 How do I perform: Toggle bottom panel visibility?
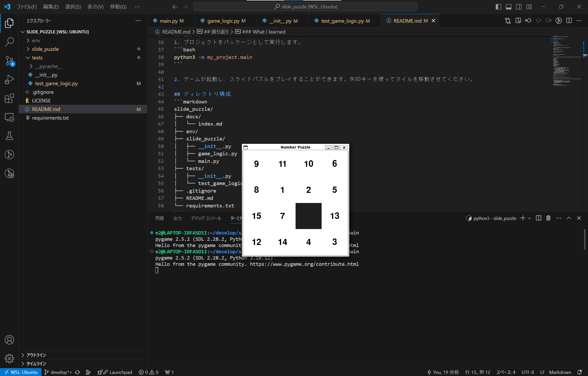click(509, 7)
